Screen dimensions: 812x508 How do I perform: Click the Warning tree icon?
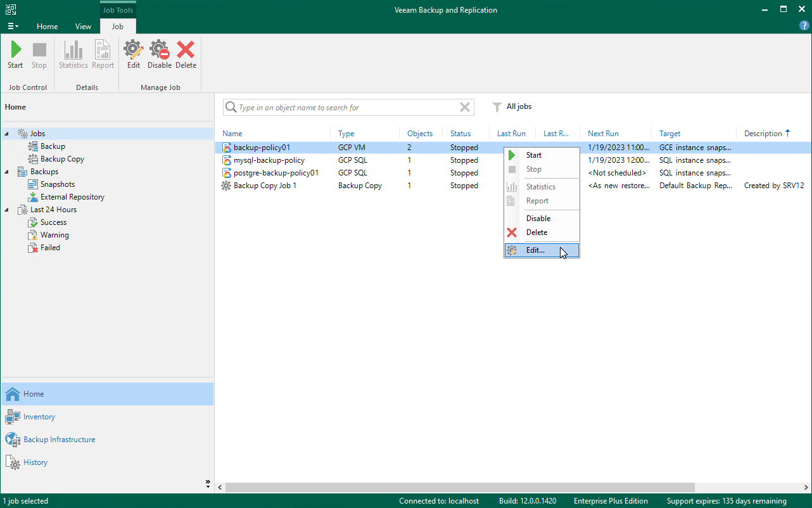click(34, 235)
